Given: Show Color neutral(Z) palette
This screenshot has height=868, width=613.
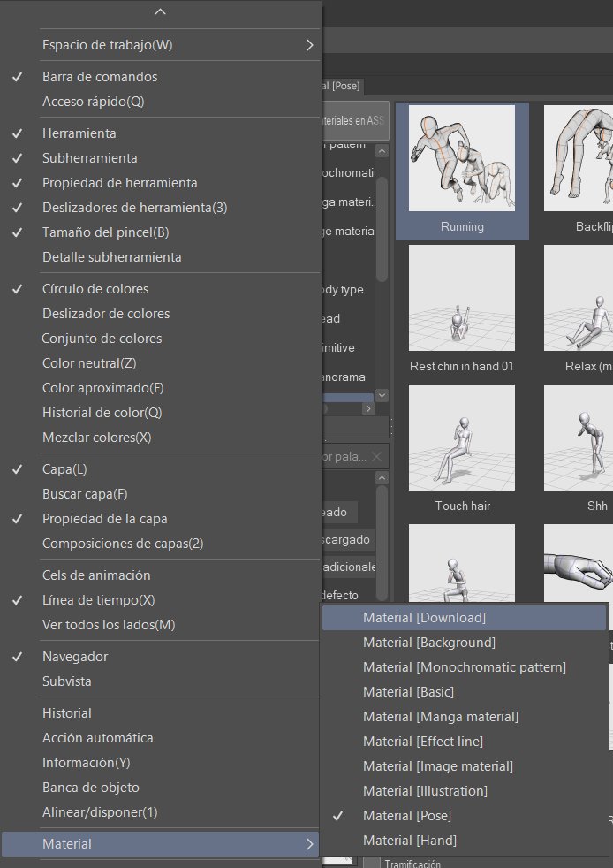Looking at the screenshot, I should (x=161, y=363).
